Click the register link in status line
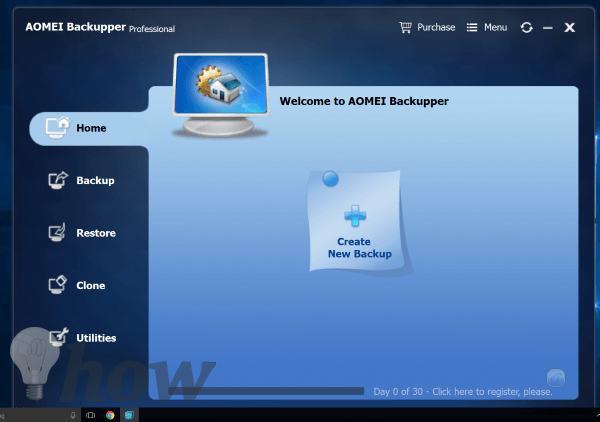Screen dimensions: 600x422 tap(463, 391)
